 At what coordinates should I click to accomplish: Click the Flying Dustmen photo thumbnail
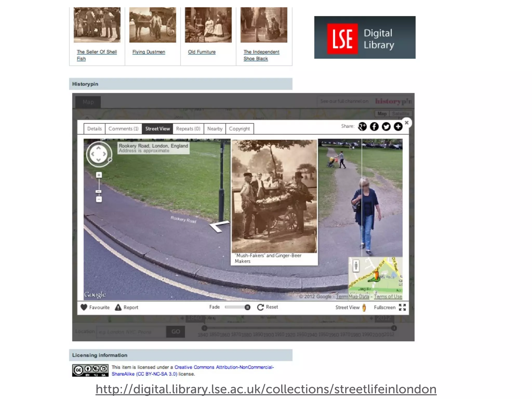coord(152,25)
